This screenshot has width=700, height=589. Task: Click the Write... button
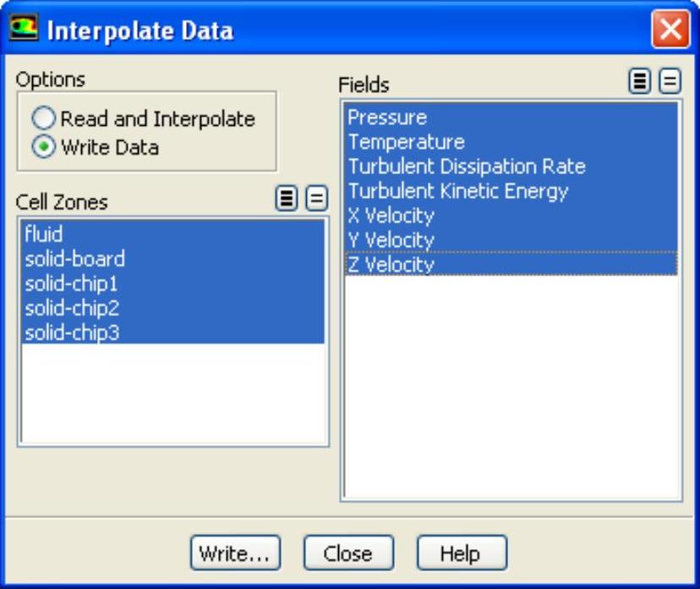click(233, 554)
